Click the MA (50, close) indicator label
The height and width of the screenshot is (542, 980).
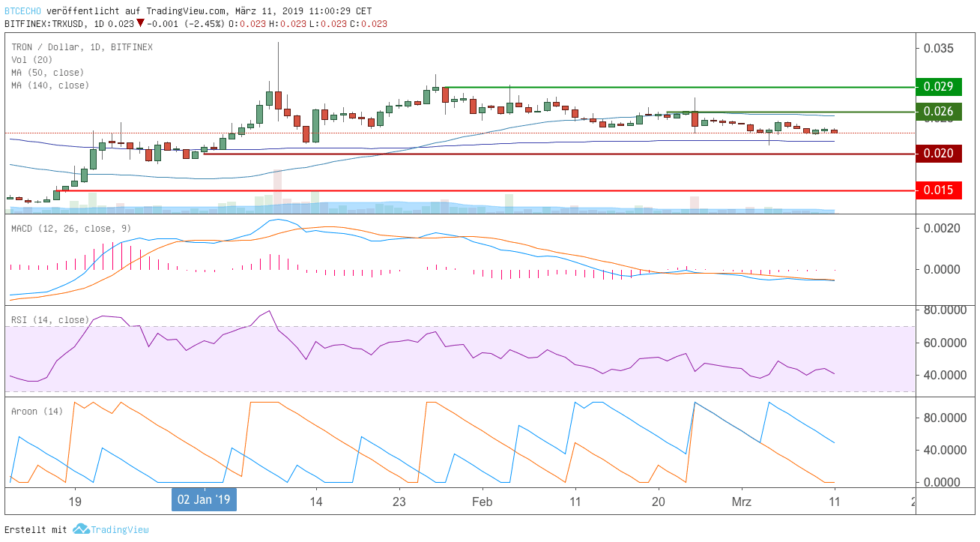tap(47, 73)
